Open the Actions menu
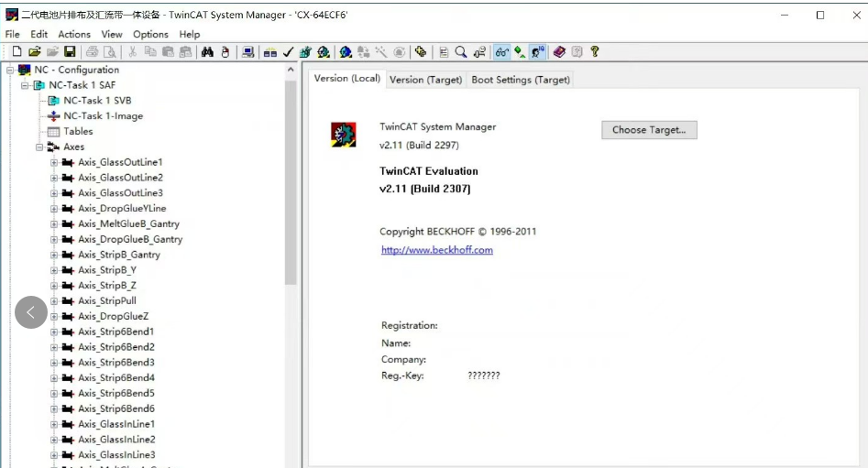 point(74,34)
